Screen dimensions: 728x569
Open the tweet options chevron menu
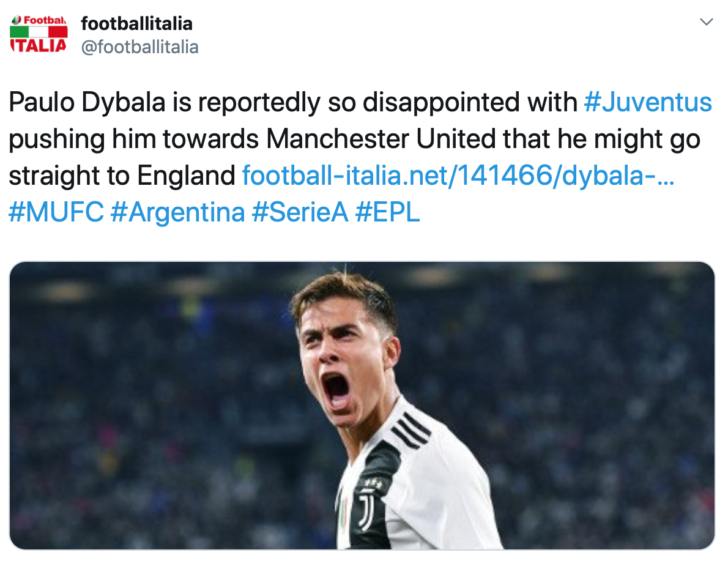706,22
